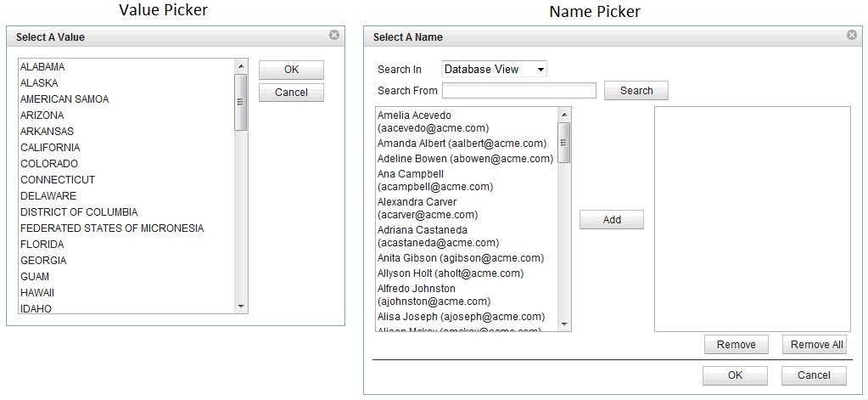Close the Select A Value dialog
868x400 pixels.
pyautogui.click(x=334, y=36)
